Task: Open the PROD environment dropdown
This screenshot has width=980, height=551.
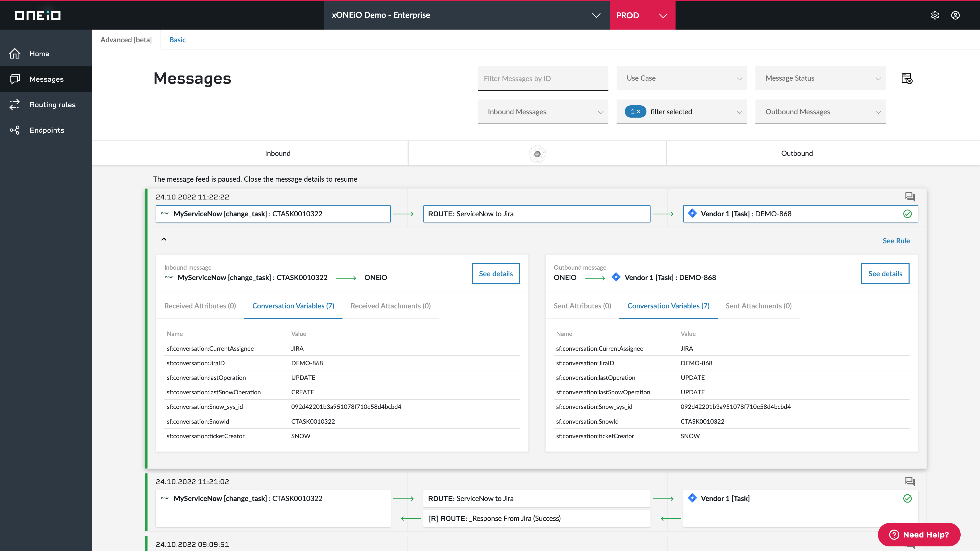Action: pos(643,15)
